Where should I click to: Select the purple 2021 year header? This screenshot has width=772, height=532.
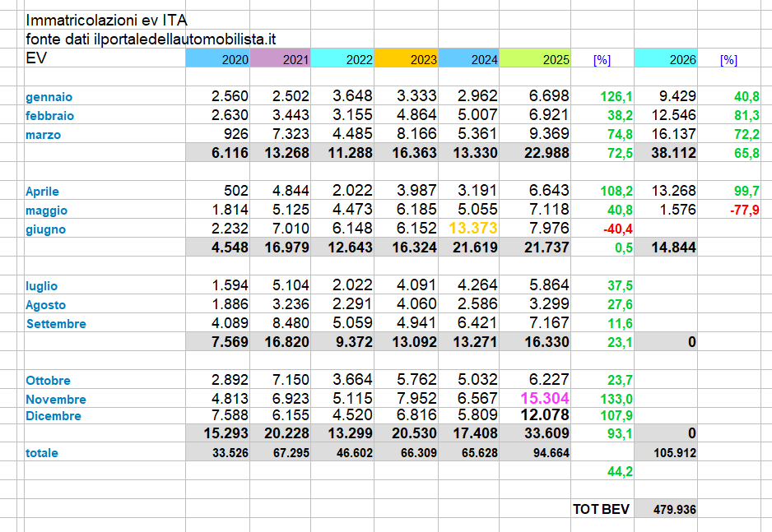280,58
